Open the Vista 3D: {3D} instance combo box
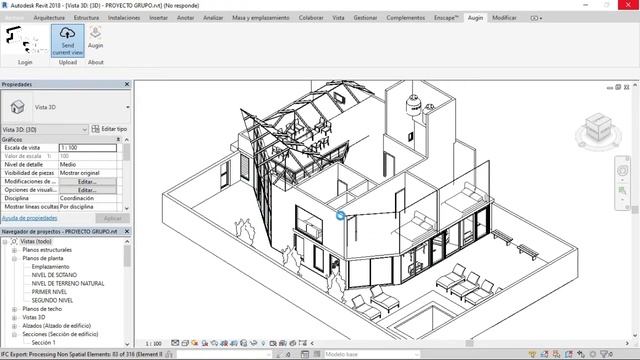The height and width of the screenshot is (360, 640). 44,129
